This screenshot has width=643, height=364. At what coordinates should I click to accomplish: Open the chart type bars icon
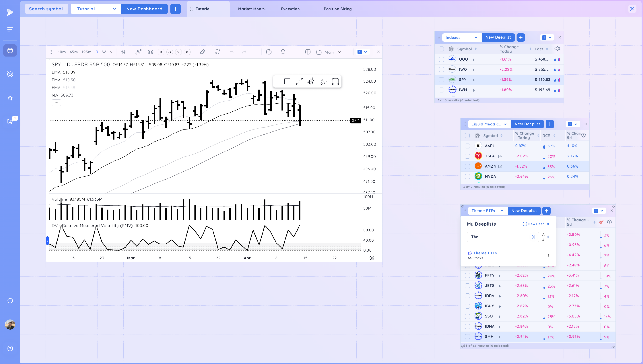124,52
